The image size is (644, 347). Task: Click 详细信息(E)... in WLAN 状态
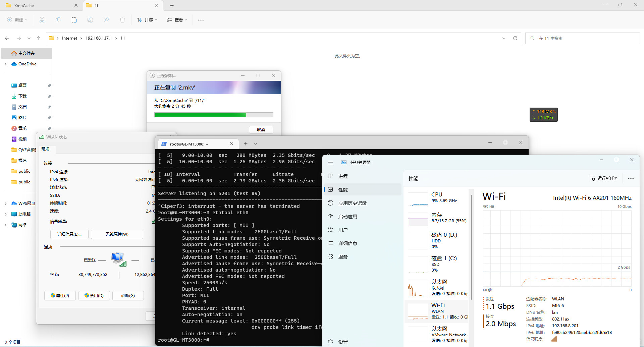click(x=69, y=234)
